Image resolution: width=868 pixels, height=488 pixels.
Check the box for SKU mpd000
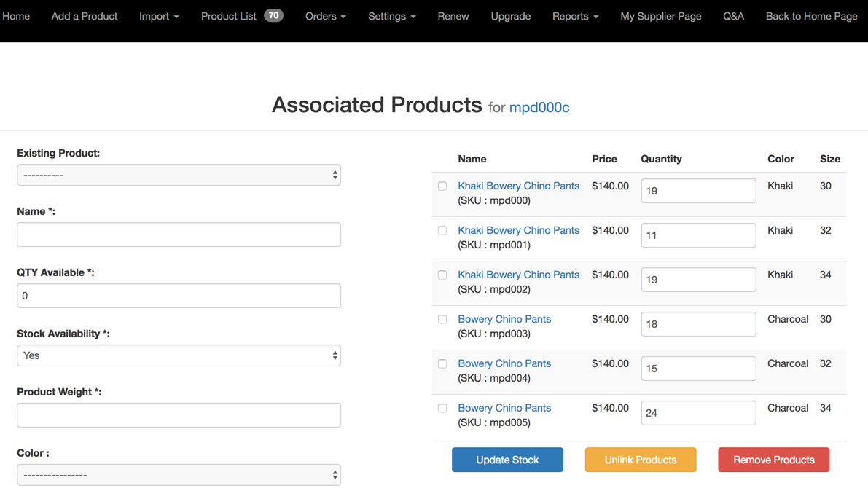[442, 186]
